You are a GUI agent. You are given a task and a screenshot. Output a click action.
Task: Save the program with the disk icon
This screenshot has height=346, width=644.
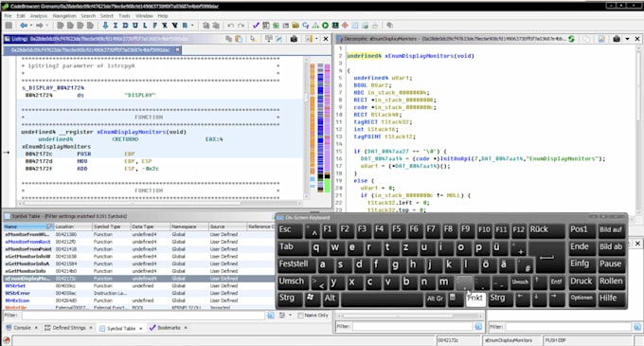pyautogui.click(x=9, y=26)
